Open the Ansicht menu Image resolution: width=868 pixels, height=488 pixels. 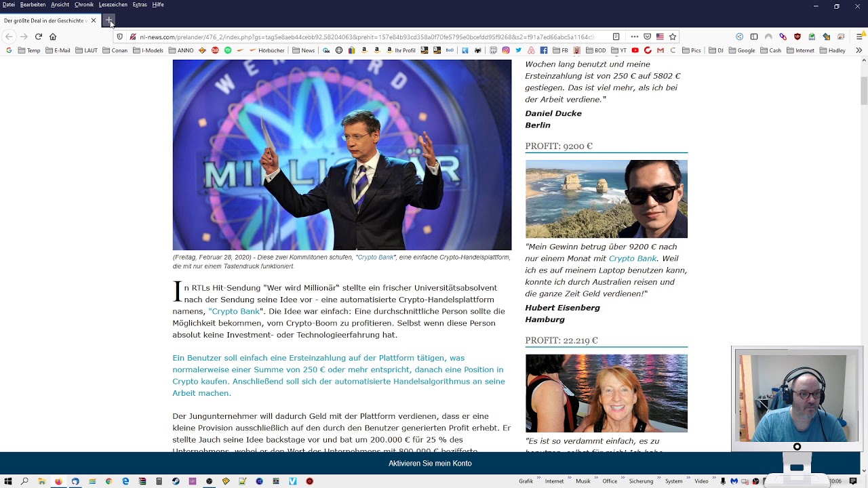[x=60, y=5]
